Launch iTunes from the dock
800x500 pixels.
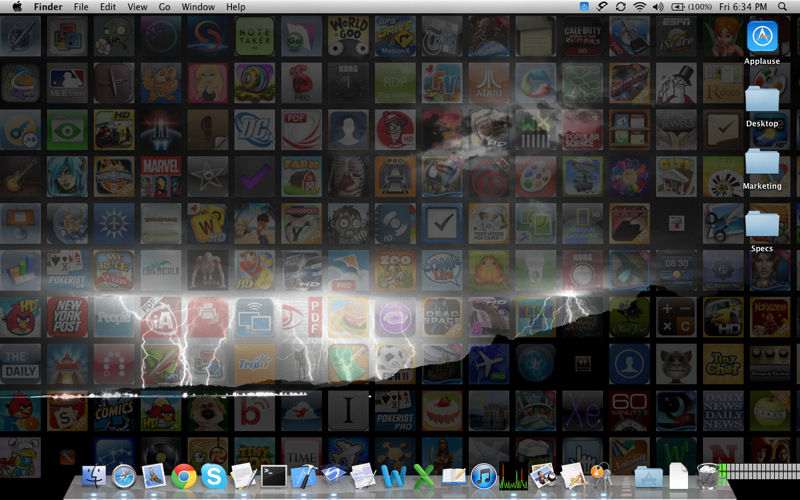tap(483, 477)
